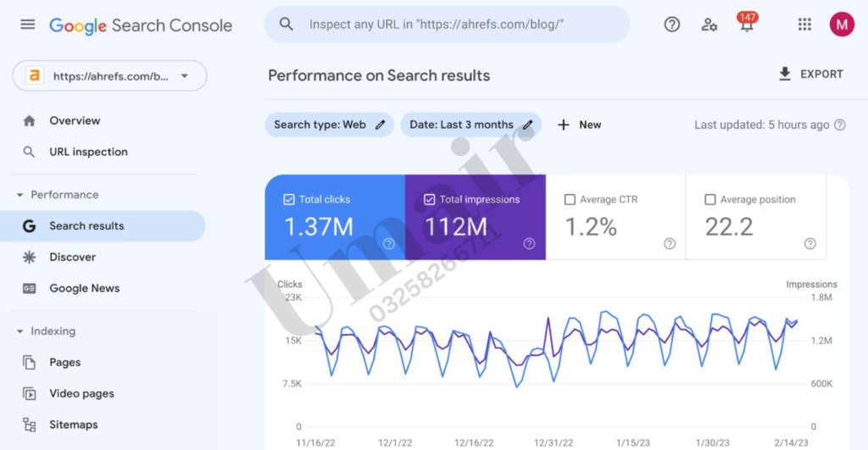Click the URL inspection magnifier icon

(29, 152)
